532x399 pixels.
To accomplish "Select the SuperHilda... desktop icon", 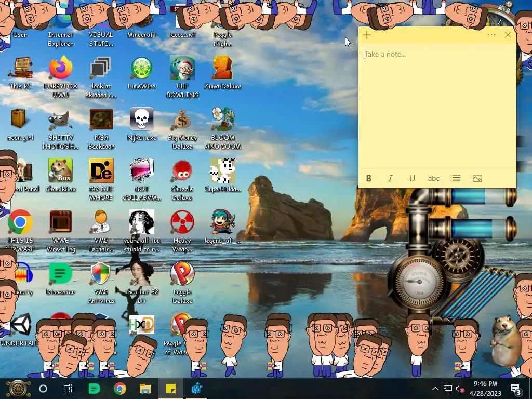I will pos(222,176).
